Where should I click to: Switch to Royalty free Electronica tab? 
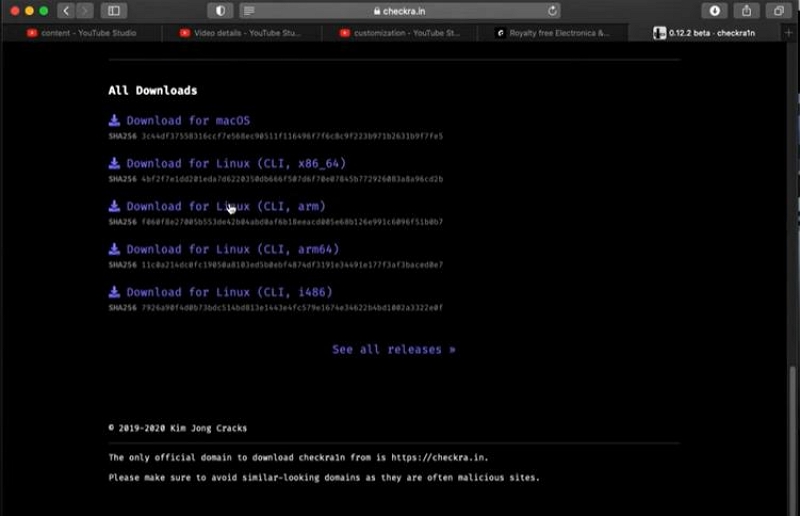560,32
